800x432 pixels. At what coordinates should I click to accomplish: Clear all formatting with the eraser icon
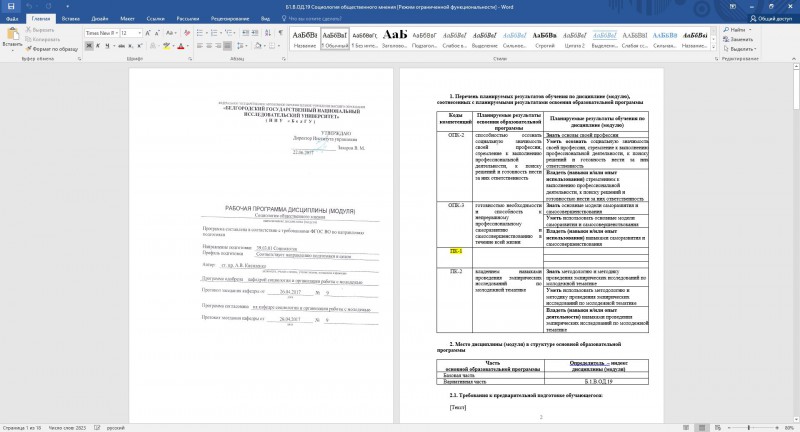pos(187,33)
